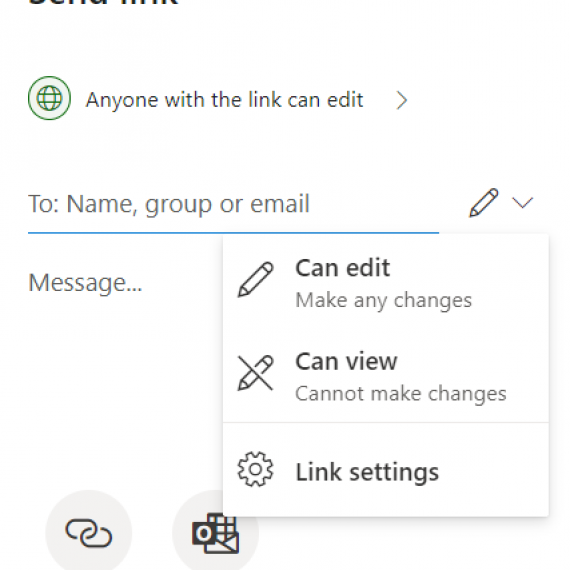
Task: Click the pencil permission icon beside To field
Action: [x=483, y=203]
